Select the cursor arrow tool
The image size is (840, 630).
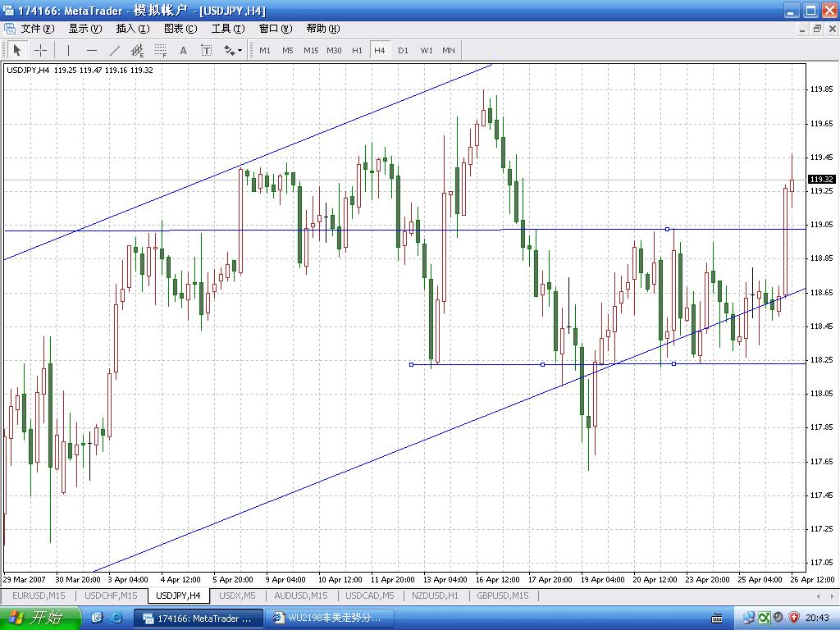(16, 50)
